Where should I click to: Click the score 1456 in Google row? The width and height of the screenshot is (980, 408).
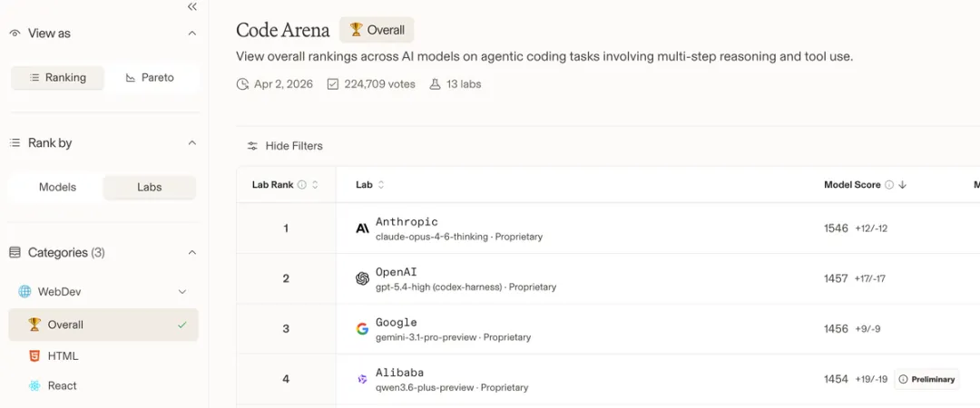point(837,328)
